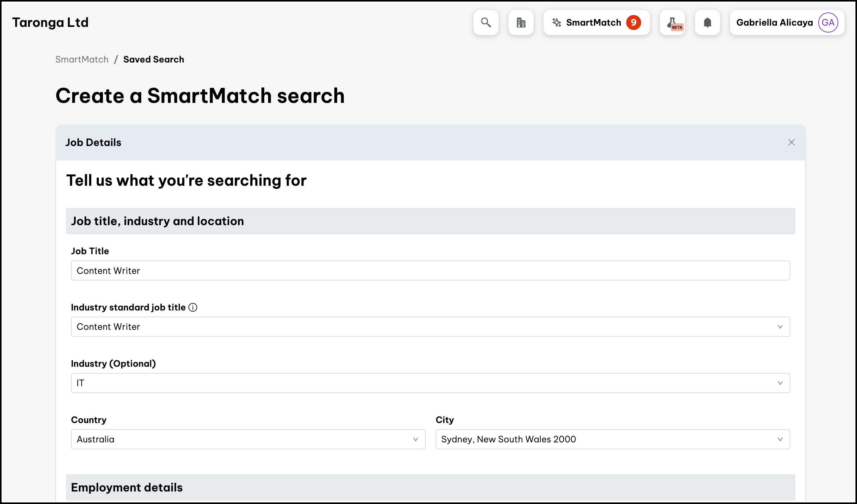The height and width of the screenshot is (504, 857).
Task: Click the search magnifier icon
Action: coord(486,23)
